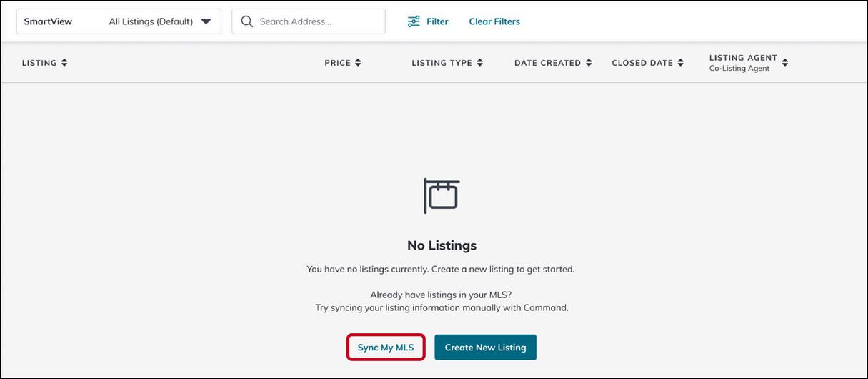Click sort arrows beside Price column
Image resolution: width=868 pixels, height=379 pixels.
pyautogui.click(x=358, y=63)
